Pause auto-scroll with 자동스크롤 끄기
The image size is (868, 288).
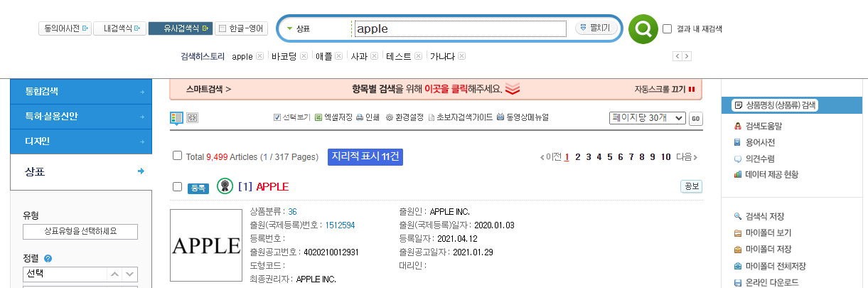664,90
